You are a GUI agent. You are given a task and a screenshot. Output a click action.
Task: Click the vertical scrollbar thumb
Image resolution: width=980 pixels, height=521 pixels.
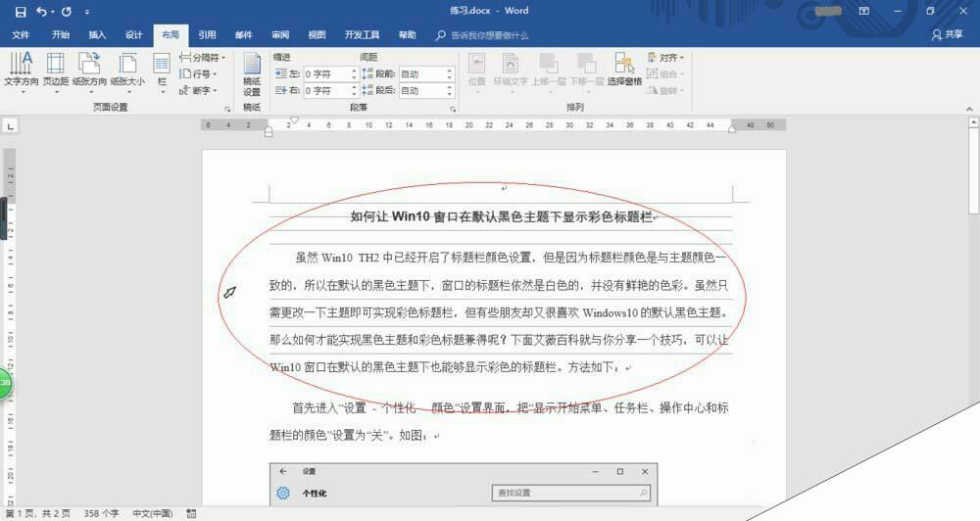974,172
